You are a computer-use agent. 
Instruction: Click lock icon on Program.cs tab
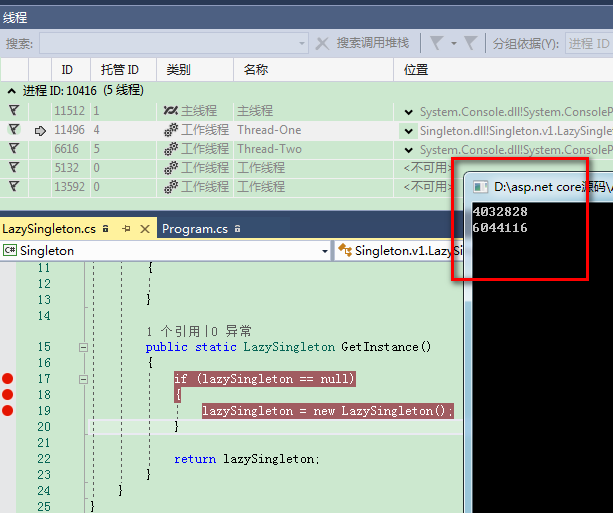[237, 229]
